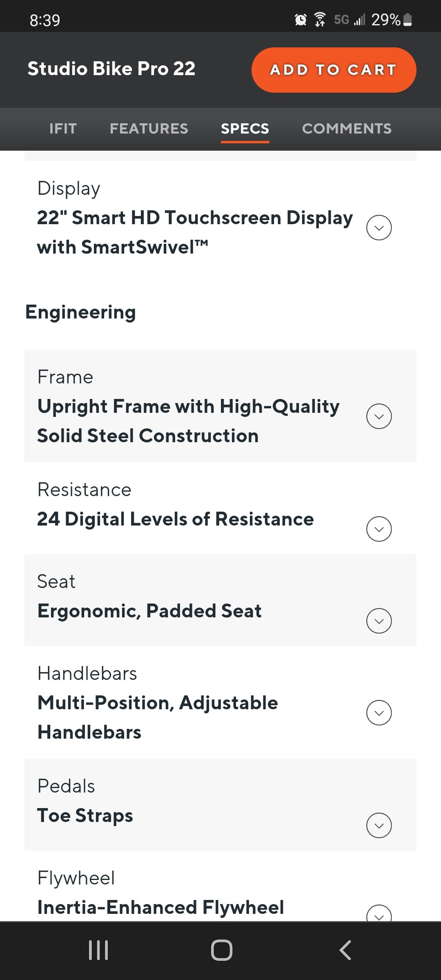Tap the Android home navigation icon
441x980 pixels.
(x=221, y=950)
